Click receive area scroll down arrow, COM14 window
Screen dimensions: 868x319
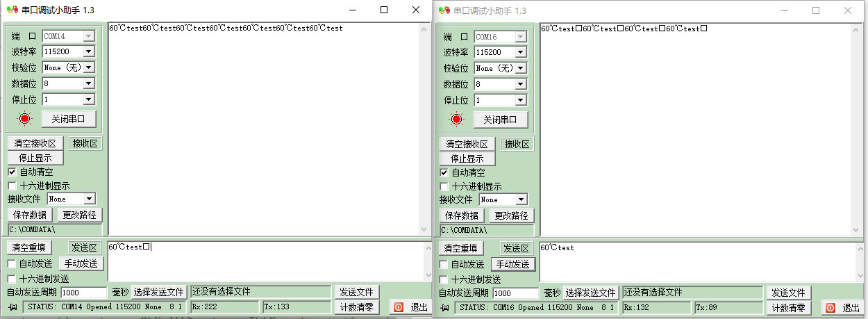click(424, 229)
